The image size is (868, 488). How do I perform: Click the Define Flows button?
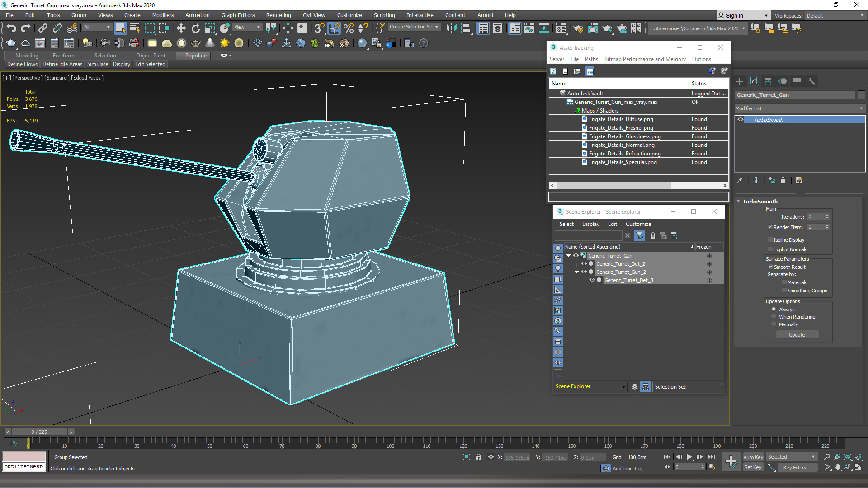22,64
